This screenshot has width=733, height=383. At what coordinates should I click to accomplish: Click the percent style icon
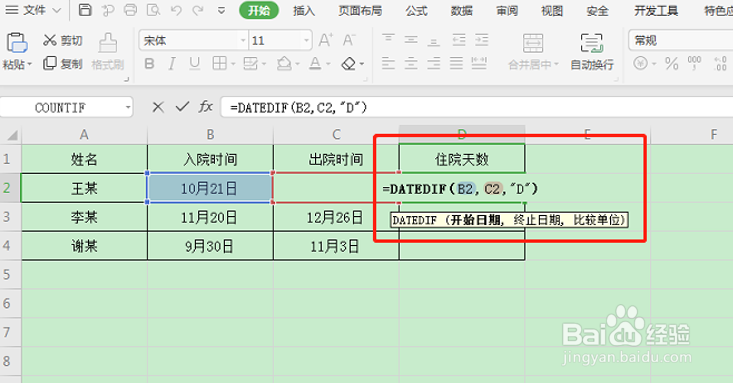tap(672, 63)
